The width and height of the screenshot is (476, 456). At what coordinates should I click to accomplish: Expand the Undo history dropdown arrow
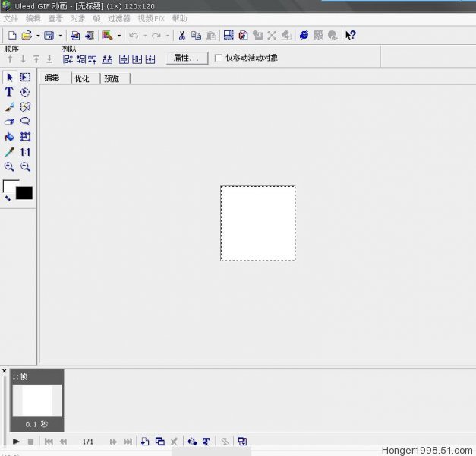point(144,35)
